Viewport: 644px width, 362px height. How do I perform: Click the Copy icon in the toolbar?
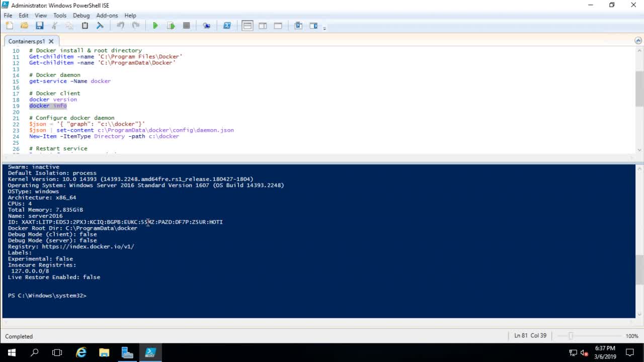(69, 26)
